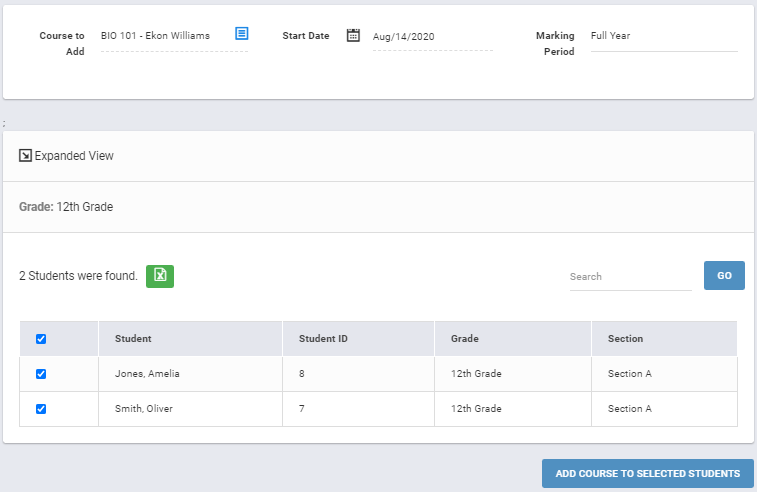Sort by the Grade column header
This screenshot has width=757, height=492.
click(x=464, y=338)
